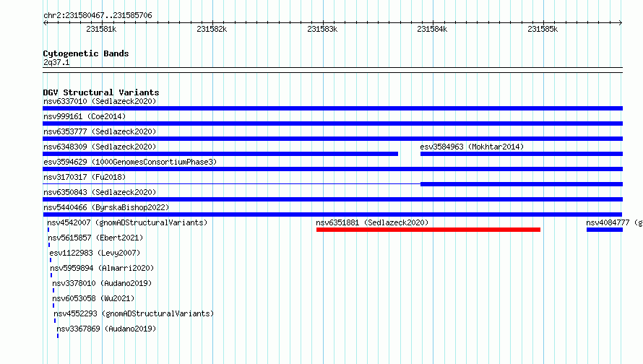Open the nsv999161 (Coe2014) variant label

[x=85, y=116]
